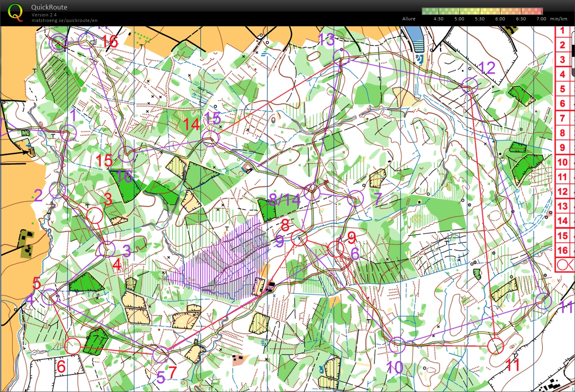Click the red control circle 3
Viewport: 575px width, 392px height.
tap(95, 215)
